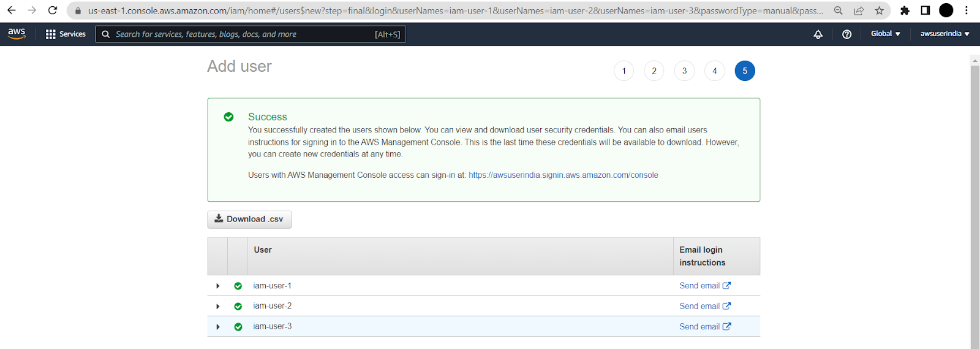The width and height of the screenshot is (980, 349).
Task: Open the notifications bell
Action: click(x=818, y=34)
